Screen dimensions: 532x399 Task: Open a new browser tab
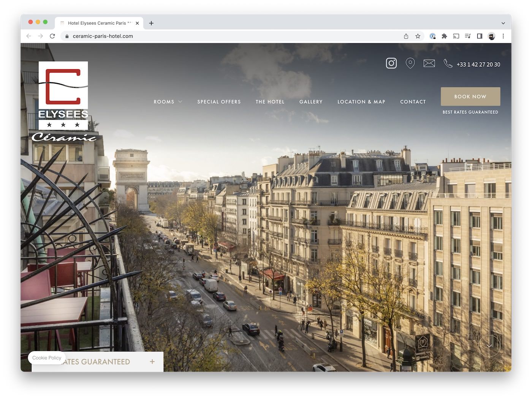[x=151, y=23]
